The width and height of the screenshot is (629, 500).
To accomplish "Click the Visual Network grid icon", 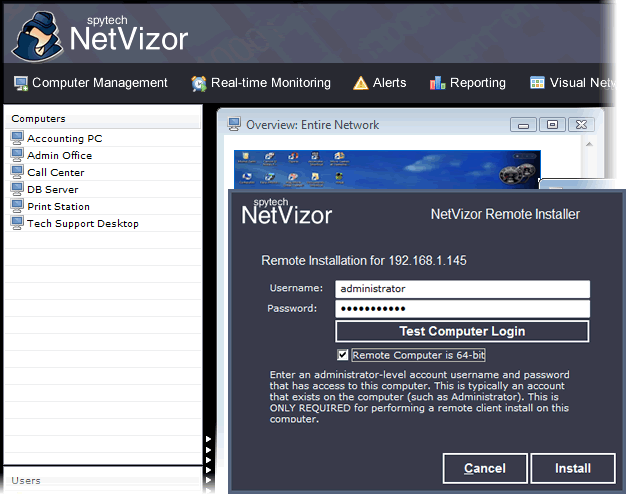I will click(x=537, y=83).
